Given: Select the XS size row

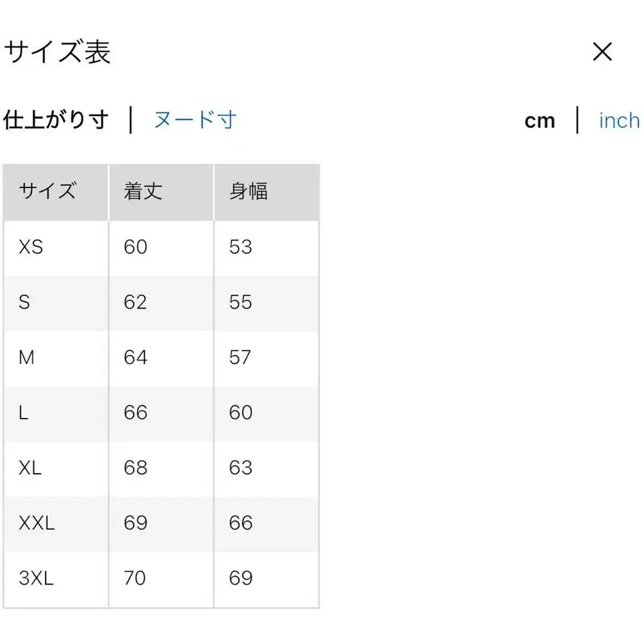Looking at the screenshot, I should pos(31,247).
